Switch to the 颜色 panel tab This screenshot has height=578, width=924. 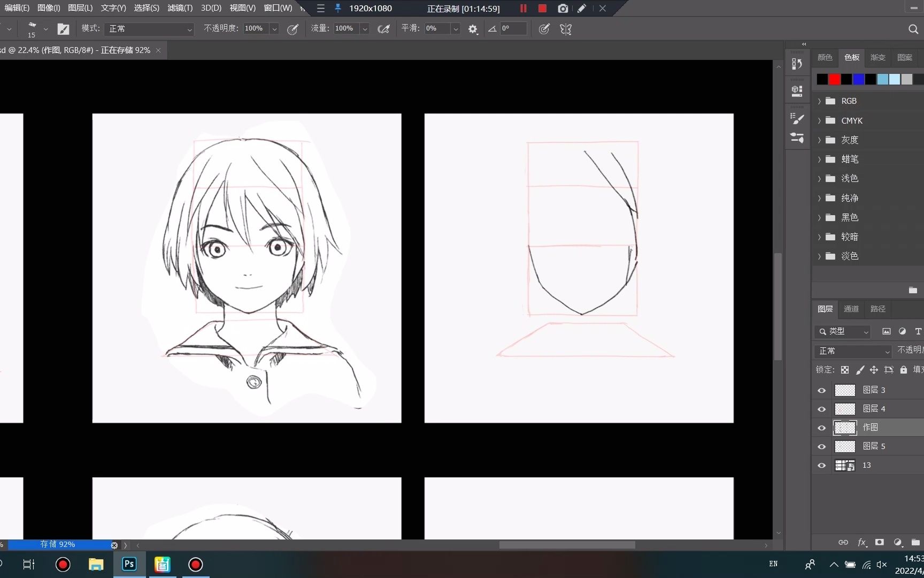pyautogui.click(x=825, y=57)
